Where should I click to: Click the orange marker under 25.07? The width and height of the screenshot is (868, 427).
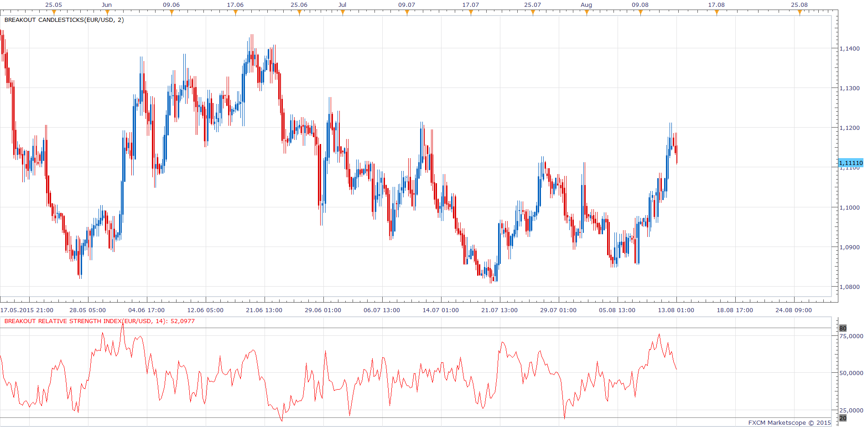coord(533,13)
